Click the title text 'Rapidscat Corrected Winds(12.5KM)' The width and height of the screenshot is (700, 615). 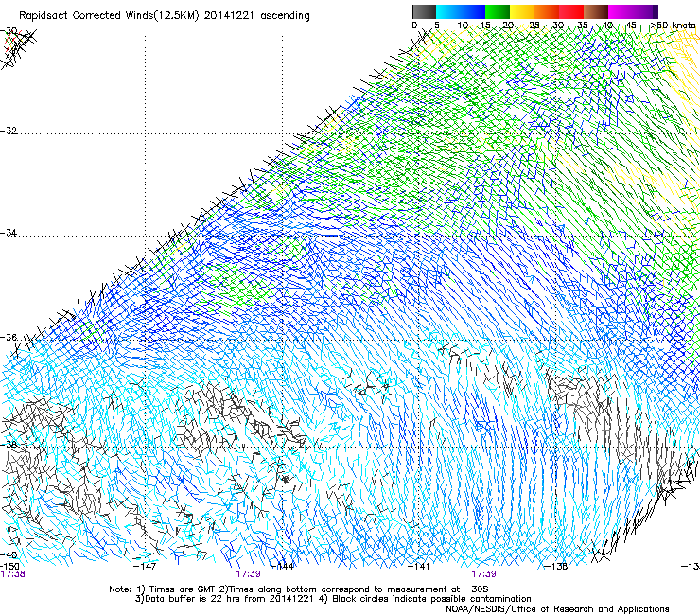109,16
